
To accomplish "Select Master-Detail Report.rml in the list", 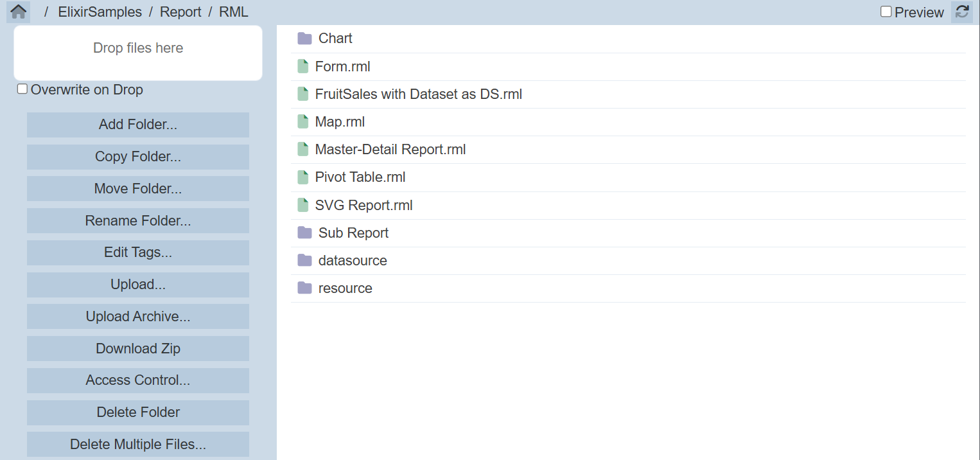I will tap(390, 150).
